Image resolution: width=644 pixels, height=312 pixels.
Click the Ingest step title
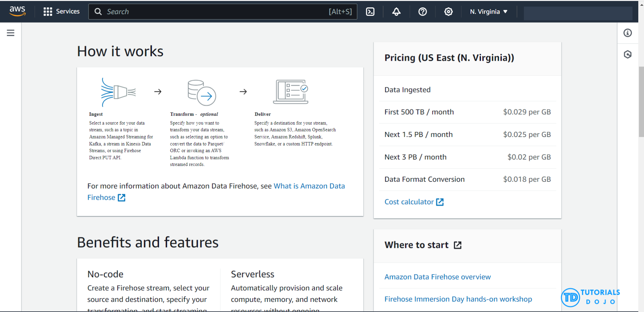tap(96, 114)
